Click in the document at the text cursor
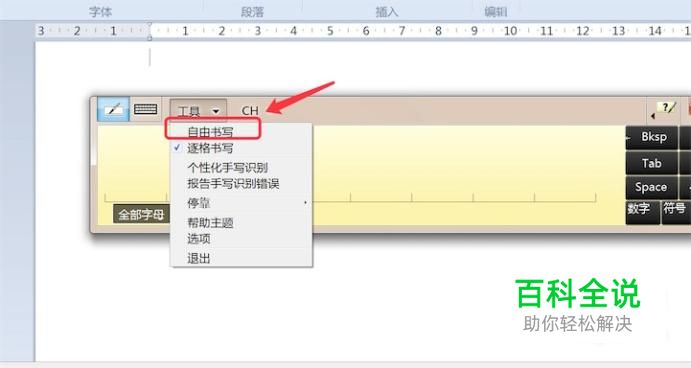 (x=150, y=57)
